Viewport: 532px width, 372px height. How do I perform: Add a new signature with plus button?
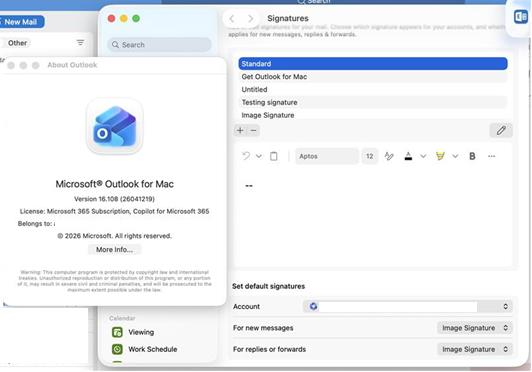[x=240, y=130]
